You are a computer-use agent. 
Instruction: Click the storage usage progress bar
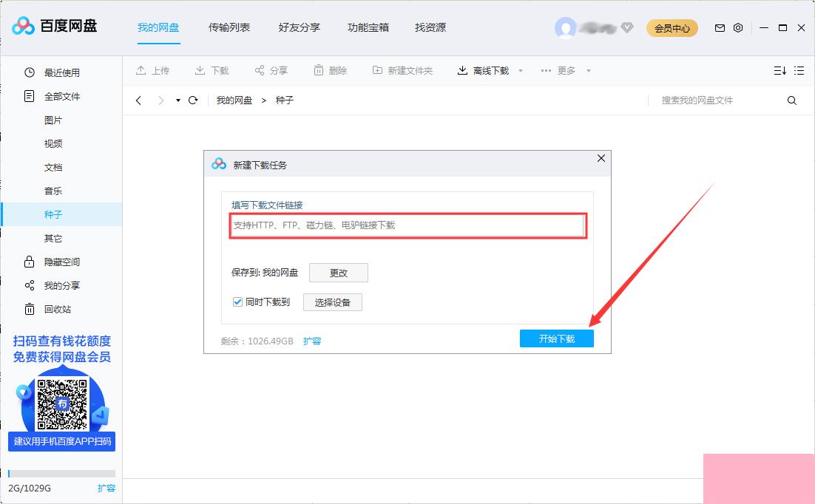pos(62,474)
